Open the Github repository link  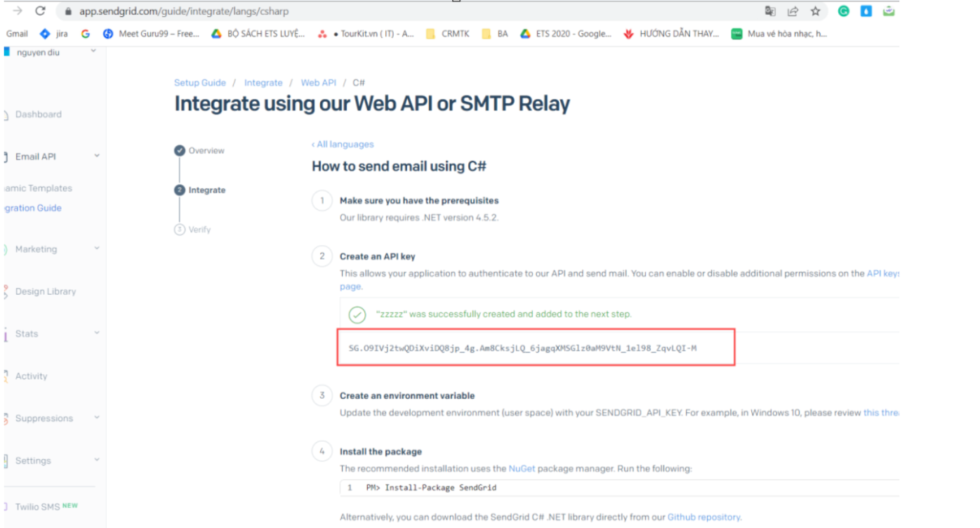click(x=704, y=517)
